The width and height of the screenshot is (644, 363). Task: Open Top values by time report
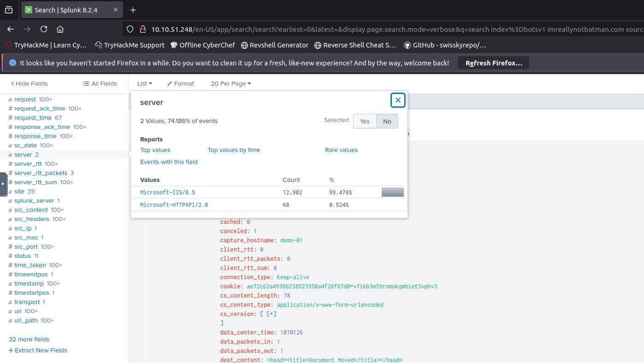[234, 150]
